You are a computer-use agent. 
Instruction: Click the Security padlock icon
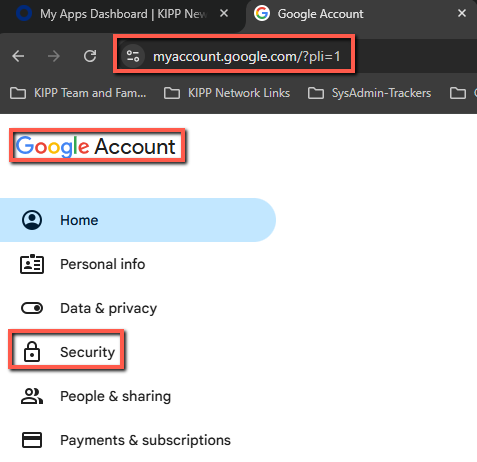32,352
